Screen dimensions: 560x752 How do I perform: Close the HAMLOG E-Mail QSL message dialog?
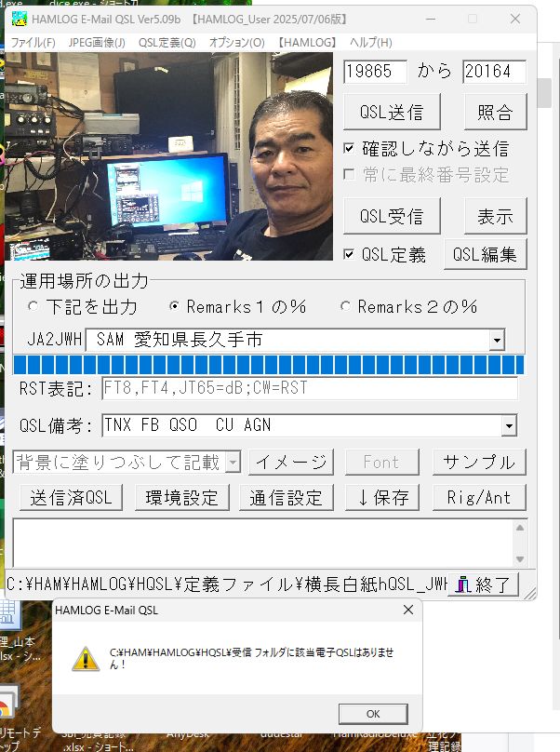pyautogui.click(x=407, y=611)
